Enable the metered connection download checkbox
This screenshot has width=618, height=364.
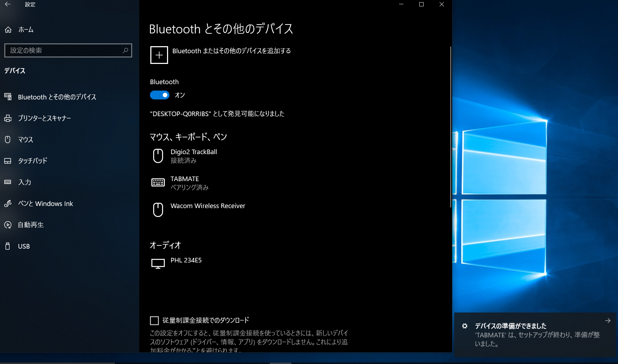(x=154, y=321)
